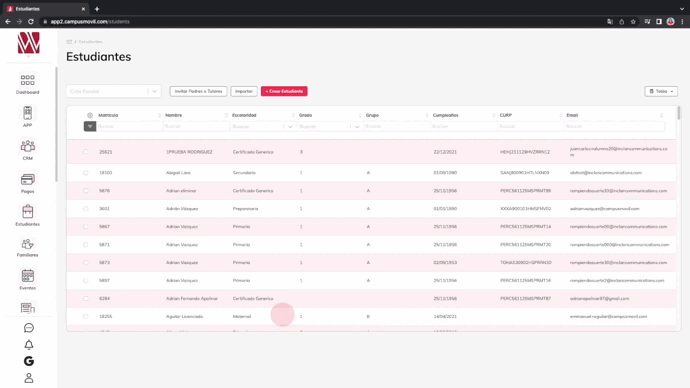Open the chat bubble icon in sidebar
This screenshot has width=690, height=388.
point(29,328)
